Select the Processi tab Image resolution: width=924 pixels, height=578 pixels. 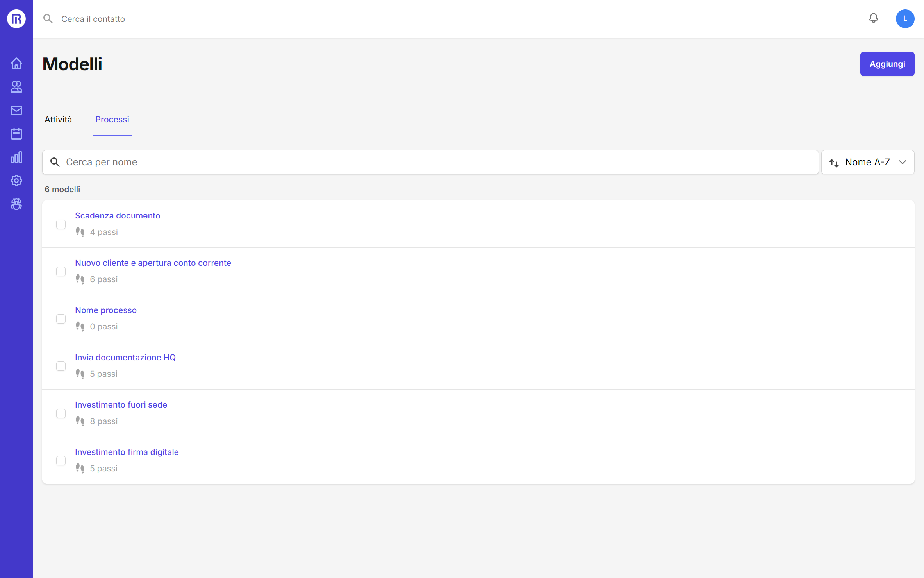(112, 120)
